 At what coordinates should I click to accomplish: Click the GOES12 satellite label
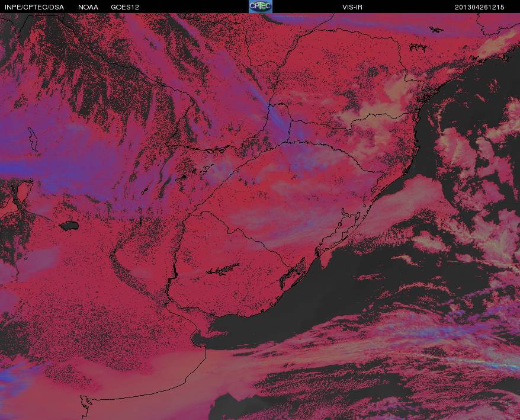[125, 7]
